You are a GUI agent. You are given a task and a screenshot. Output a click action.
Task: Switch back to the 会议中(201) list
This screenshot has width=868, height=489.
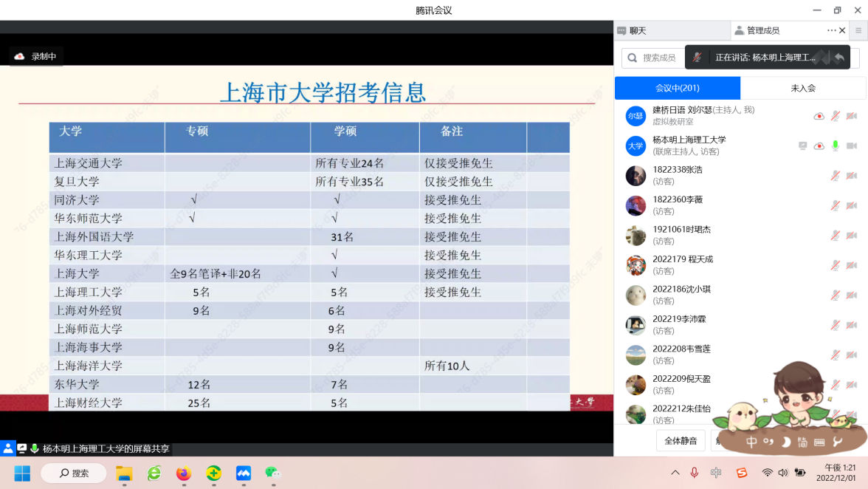(x=677, y=88)
